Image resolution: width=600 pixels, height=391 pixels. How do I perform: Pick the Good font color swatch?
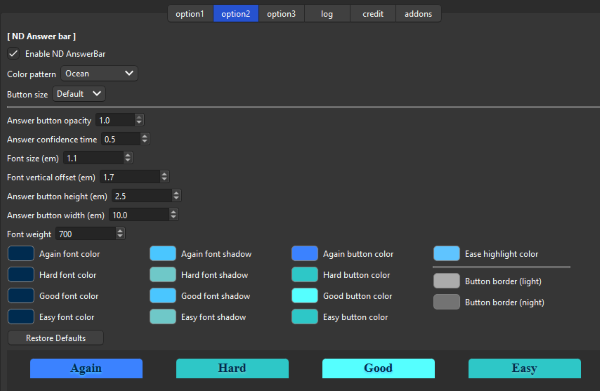[21, 296]
